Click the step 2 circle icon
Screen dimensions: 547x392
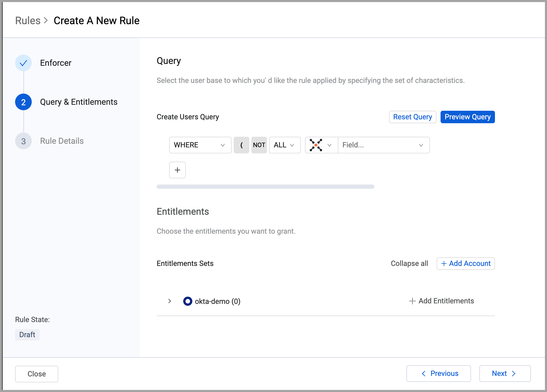23,102
